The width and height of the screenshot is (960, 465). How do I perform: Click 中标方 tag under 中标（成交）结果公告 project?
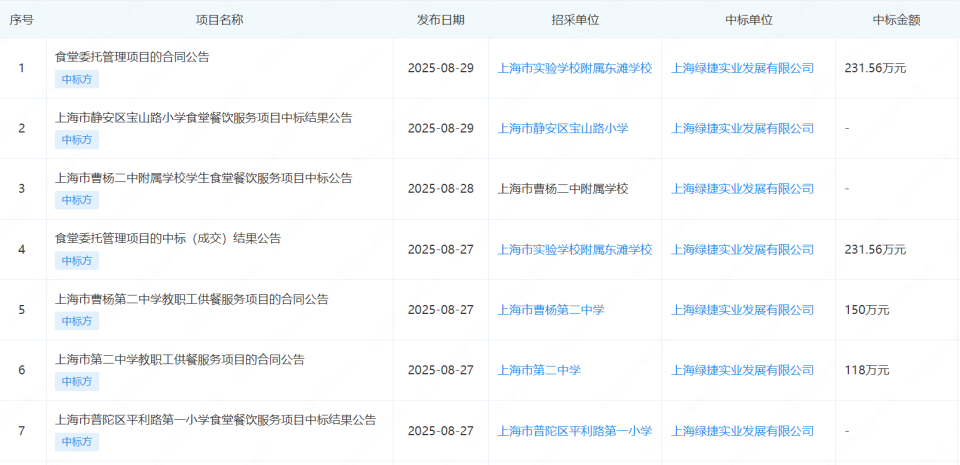pos(77,261)
